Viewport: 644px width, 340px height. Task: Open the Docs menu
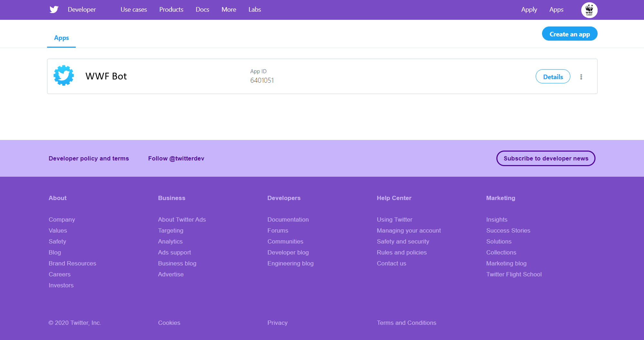coord(203,10)
